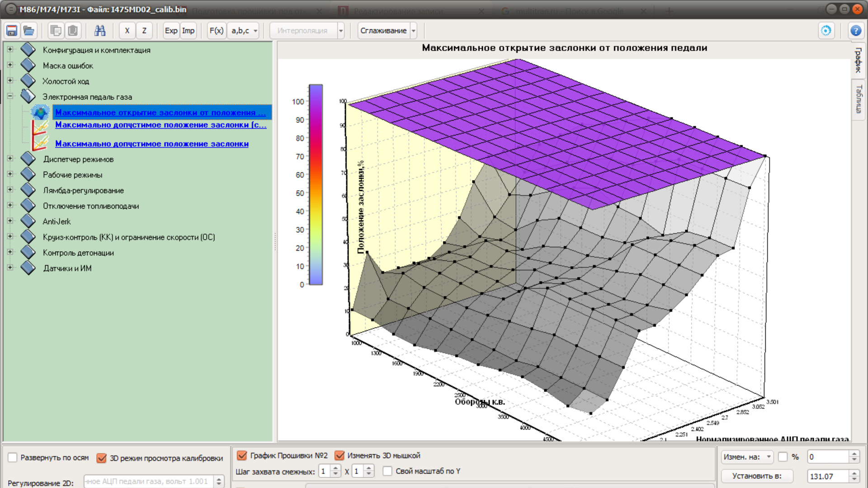Expand the Датчики и ИМ node
Viewport: 868px width, 488px height.
tap(10, 267)
